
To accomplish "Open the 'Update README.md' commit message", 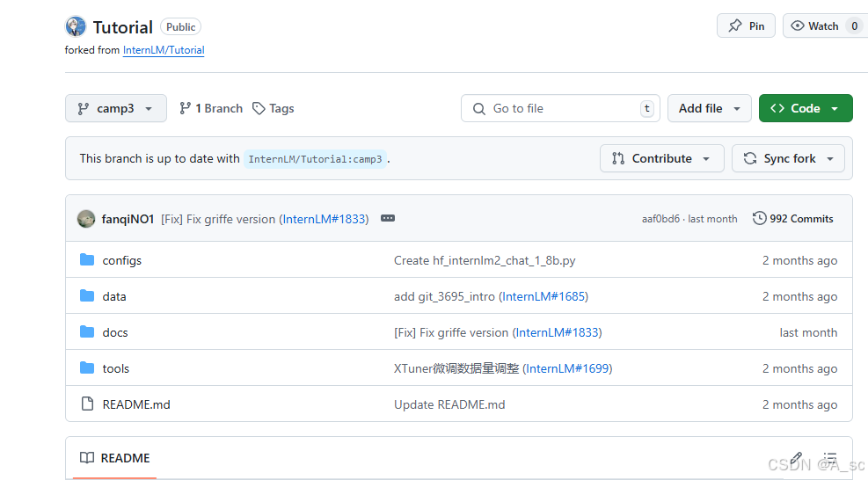I will tap(449, 404).
